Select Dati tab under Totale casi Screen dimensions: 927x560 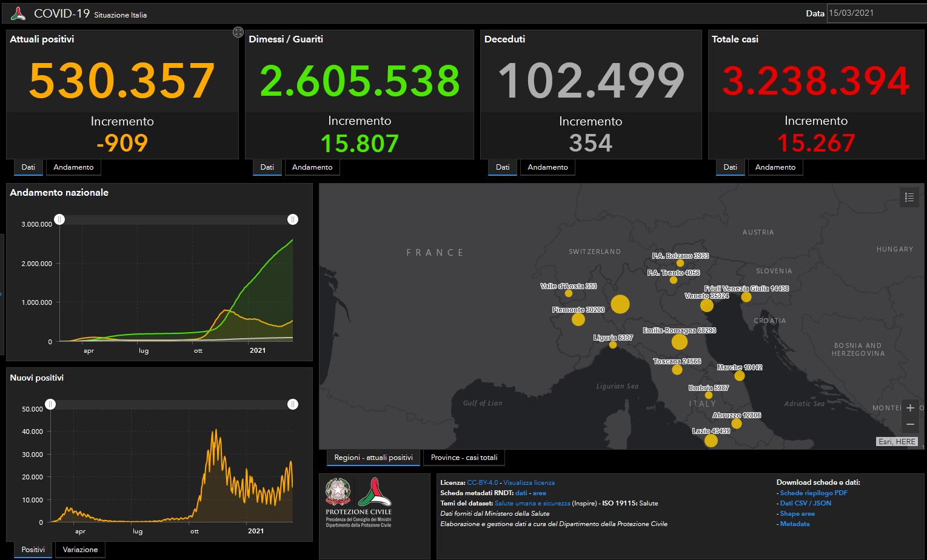730,167
